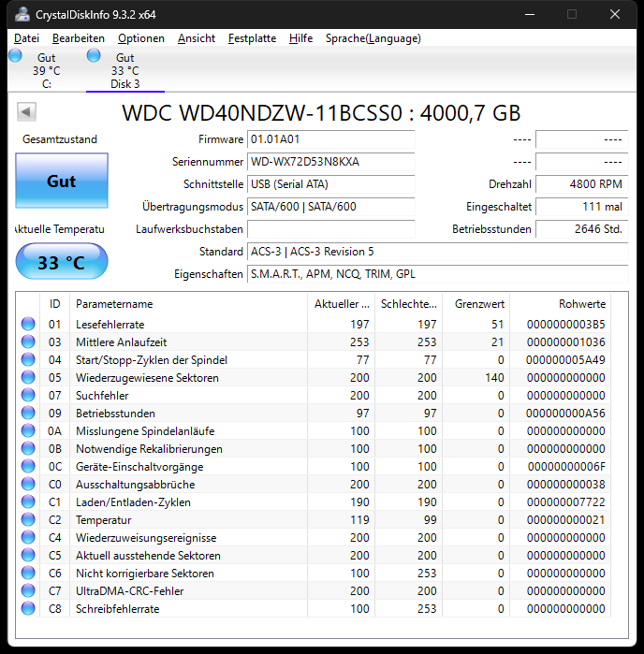
Task: Click the Gesamtzustand label
Action: click(x=60, y=139)
